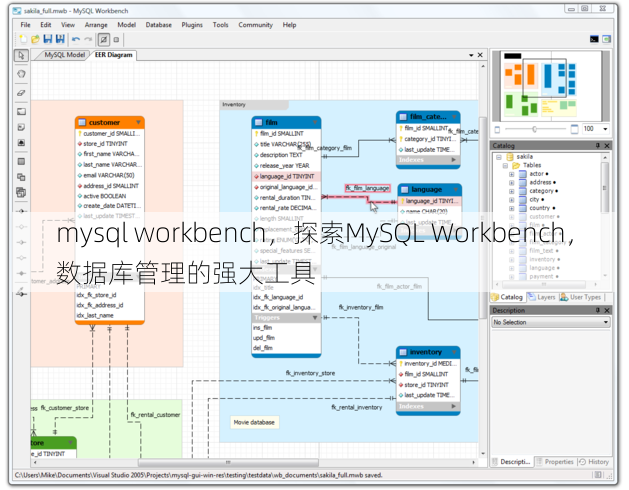Close the EER Diagram tab with X
Image resolution: width=629 pixels, height=490 pixels.
pyautogui.click(x=480, y=55)
